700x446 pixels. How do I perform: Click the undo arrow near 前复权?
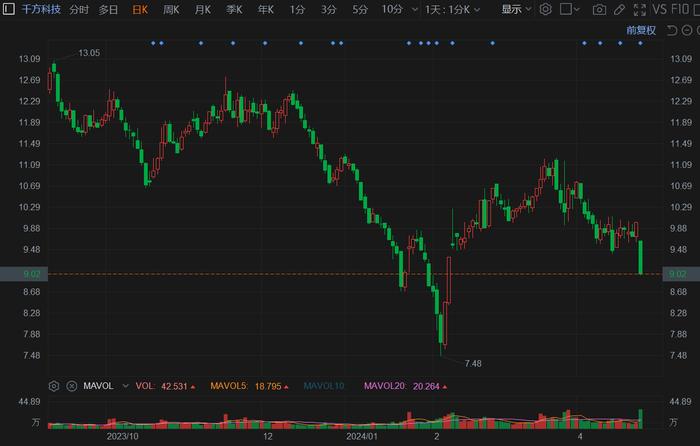(x=672, y=30)
